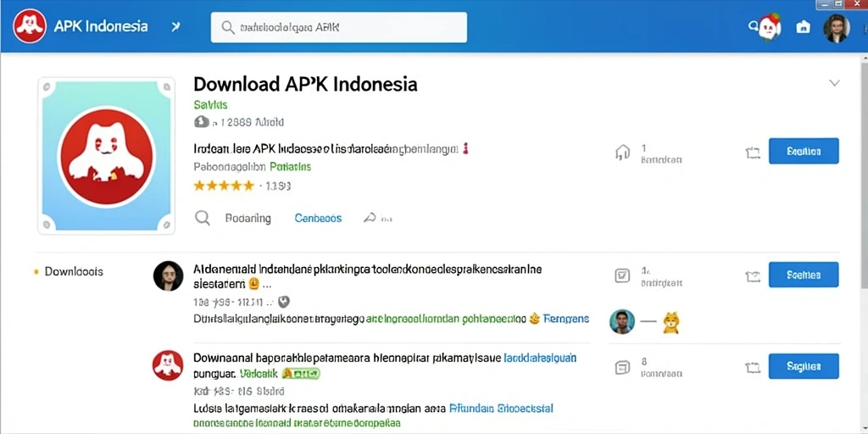Click the blue button in second post row
The width and height of the screenshot is (868, 434).
pyautogui.click(x=804, y=366)
